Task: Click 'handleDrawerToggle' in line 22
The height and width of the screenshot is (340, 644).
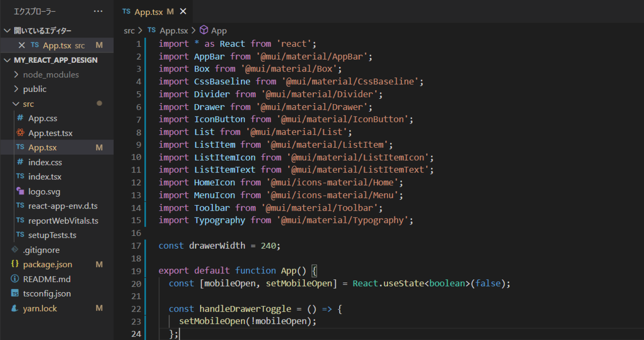Action: click(x=245, y=309)
